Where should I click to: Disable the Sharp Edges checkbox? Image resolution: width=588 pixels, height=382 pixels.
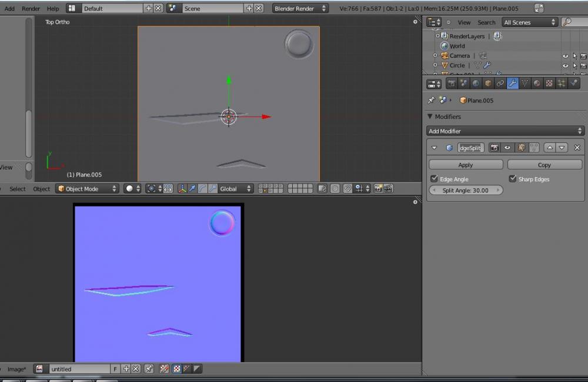click(513, 179)
